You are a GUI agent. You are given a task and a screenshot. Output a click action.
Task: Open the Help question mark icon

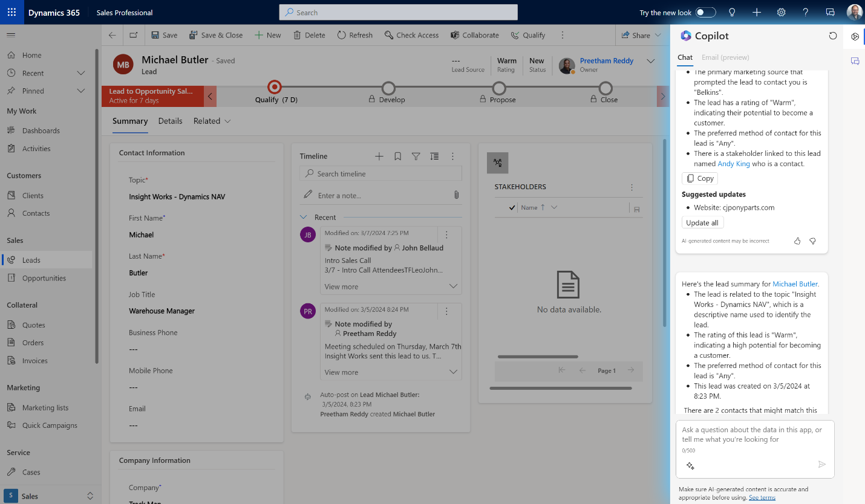tap(806, 12)
